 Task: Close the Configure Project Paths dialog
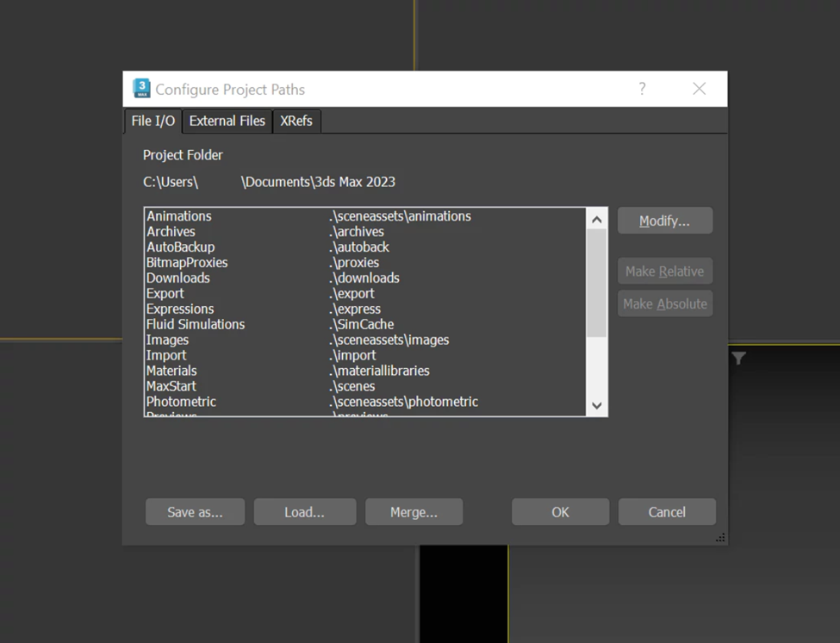[699, 89]
